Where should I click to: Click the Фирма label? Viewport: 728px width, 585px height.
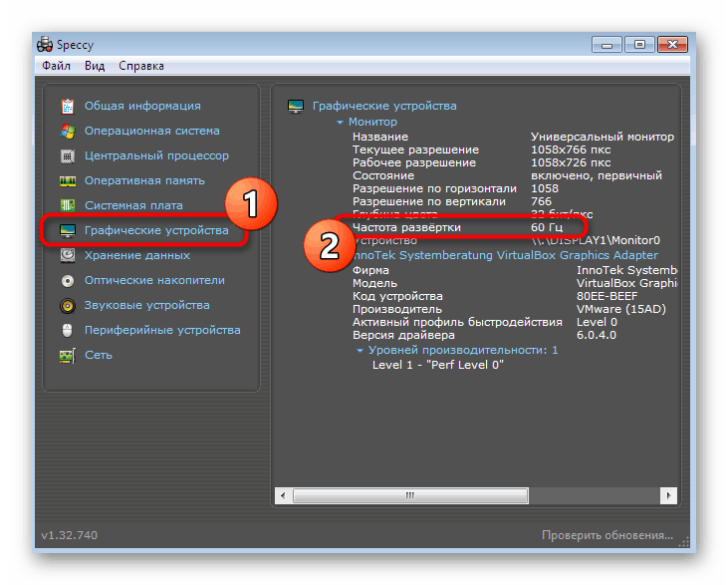(x=370, y=270)
